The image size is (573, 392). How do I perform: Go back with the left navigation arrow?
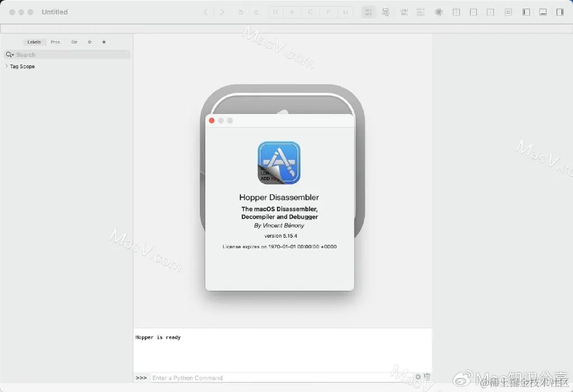206,12
